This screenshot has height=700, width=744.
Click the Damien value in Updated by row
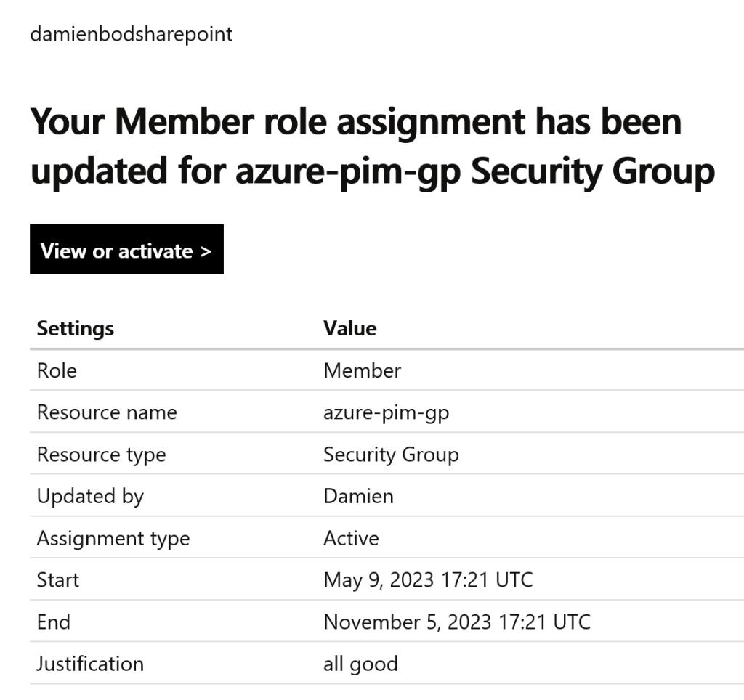click(358, 496)
